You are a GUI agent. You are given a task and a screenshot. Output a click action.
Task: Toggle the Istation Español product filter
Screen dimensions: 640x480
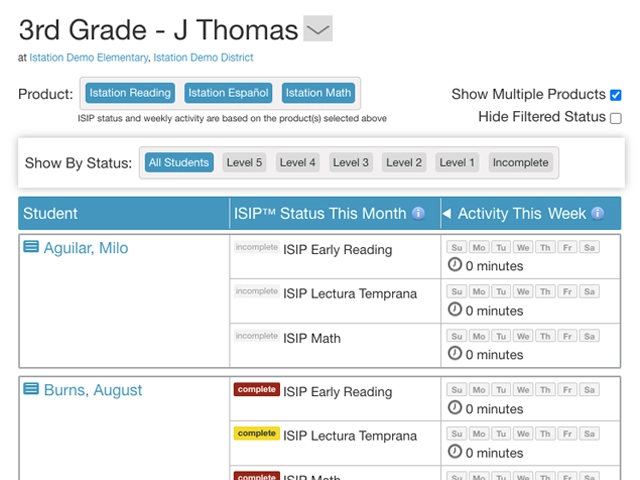coord(228,93)
